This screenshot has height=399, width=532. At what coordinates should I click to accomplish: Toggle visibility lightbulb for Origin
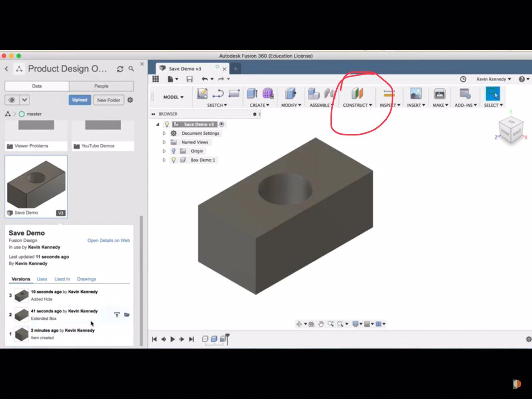point(174,151)
